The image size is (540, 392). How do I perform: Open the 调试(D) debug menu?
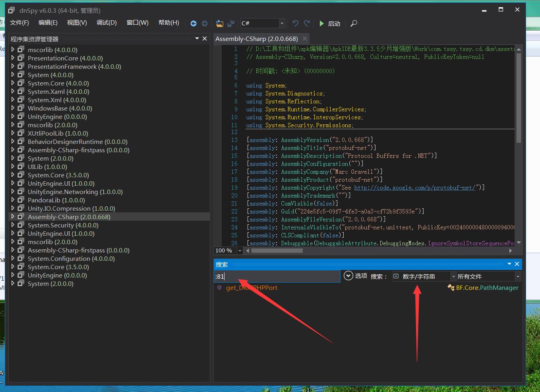[106, 23]
